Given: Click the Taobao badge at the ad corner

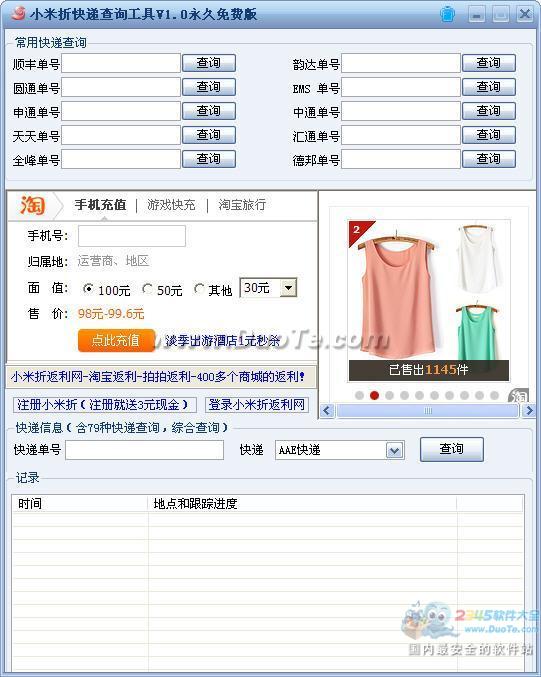Looking at the screenshot, I should coord(519,396).
